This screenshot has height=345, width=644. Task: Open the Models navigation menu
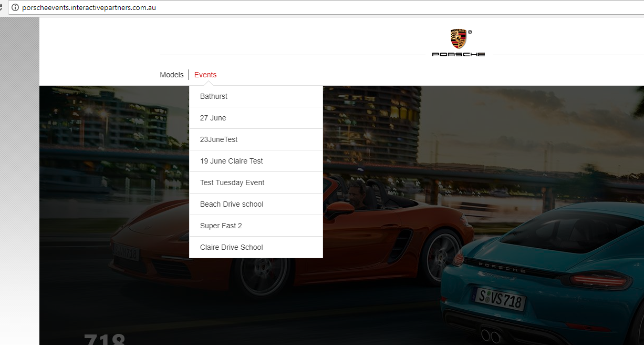click(x=172, y=75)
